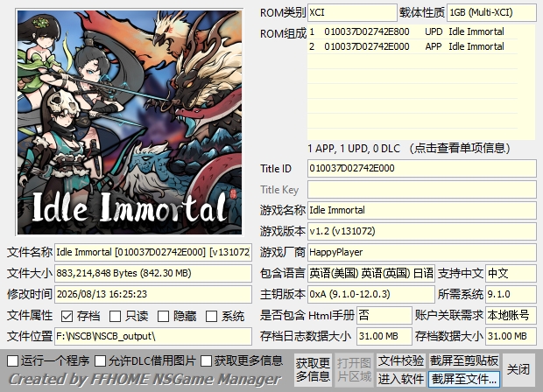Screen dimensions: 543x392
Task: Click the 所需系统 field showing 9.1.0
Action: (x=511, y=294)
